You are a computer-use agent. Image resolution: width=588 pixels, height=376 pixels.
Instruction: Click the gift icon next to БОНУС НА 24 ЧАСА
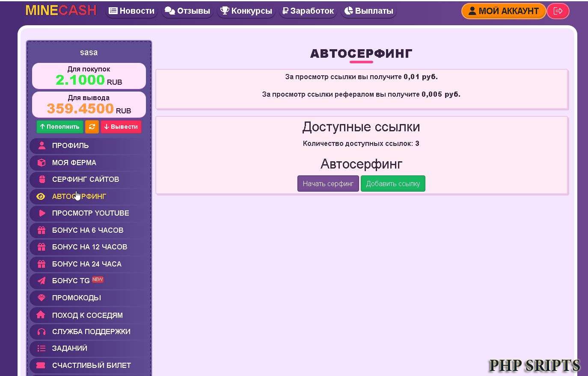click(41, 264)
